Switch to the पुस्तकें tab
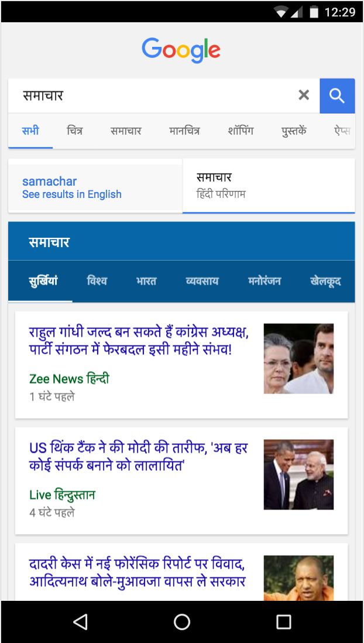The height and width of the screenshot is (643, 364). (x=294, y=131)
